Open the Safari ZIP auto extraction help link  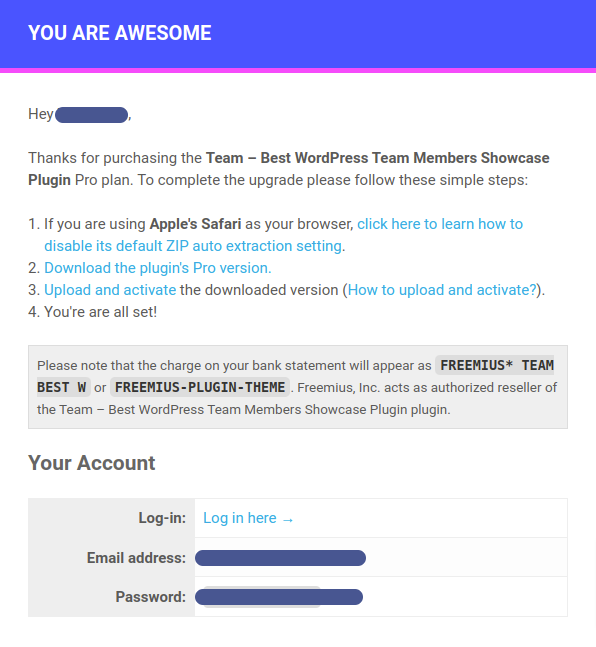coord(440,224)
